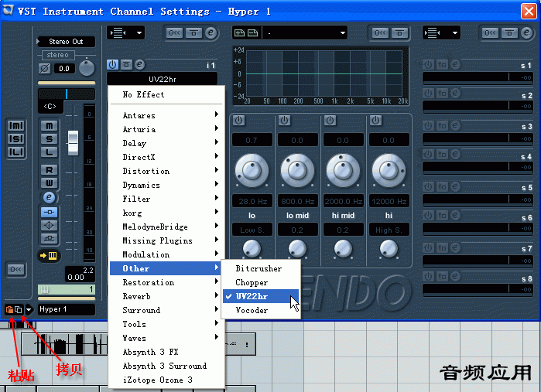Show input/output settings 'ImI' icon
541x392 pixels.
click(16, 126)
